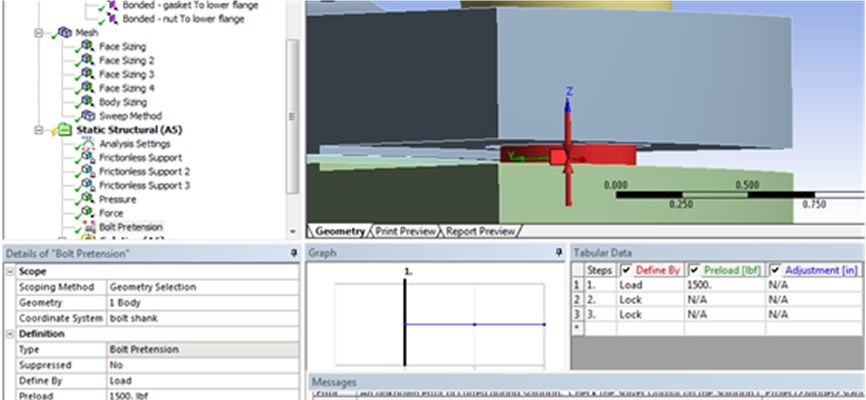Click the Body Sizing icon

coord(87,101)
